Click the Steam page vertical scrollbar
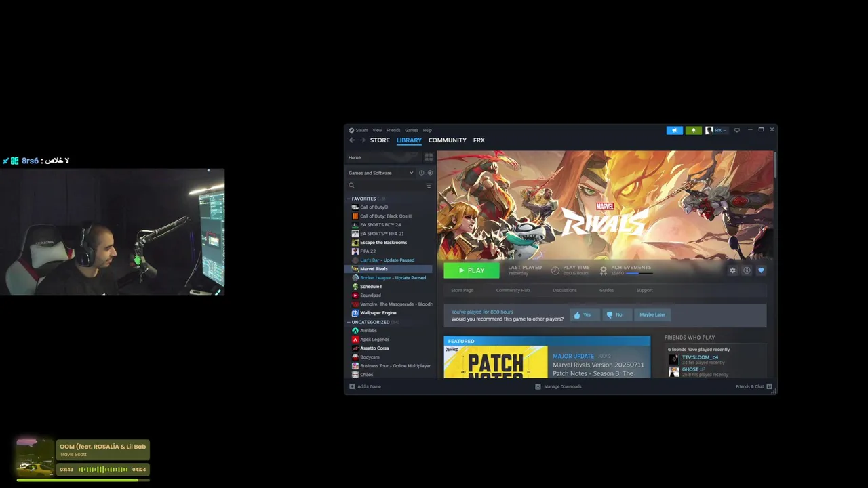 point(774,165)
